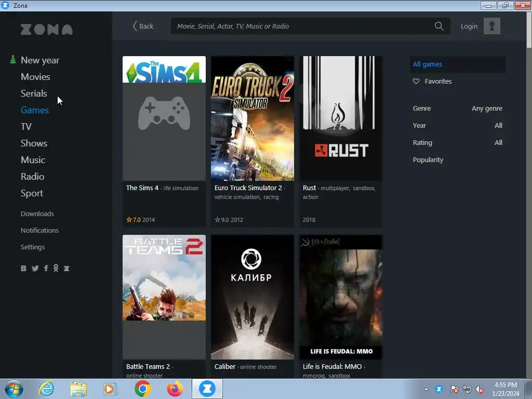Launch Internet Explorer from the taskbar
Screen dimensions: 532x399
(46, 389)
